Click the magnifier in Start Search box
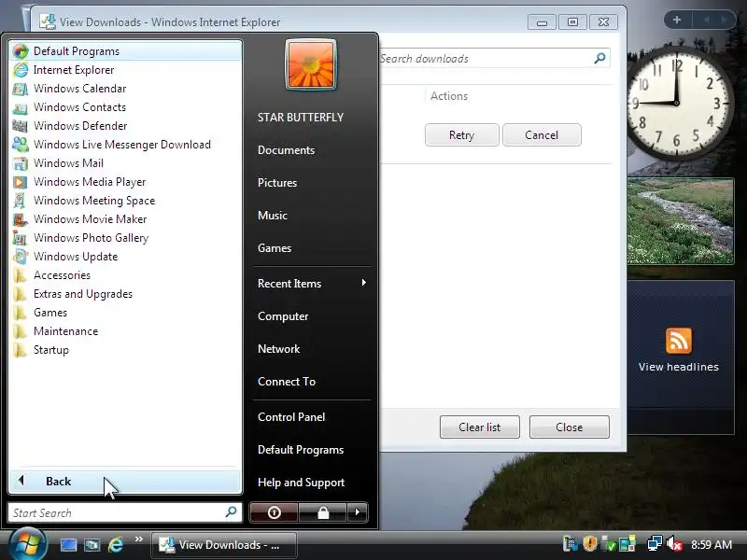747x560 pixels. (x=231, y=512)
